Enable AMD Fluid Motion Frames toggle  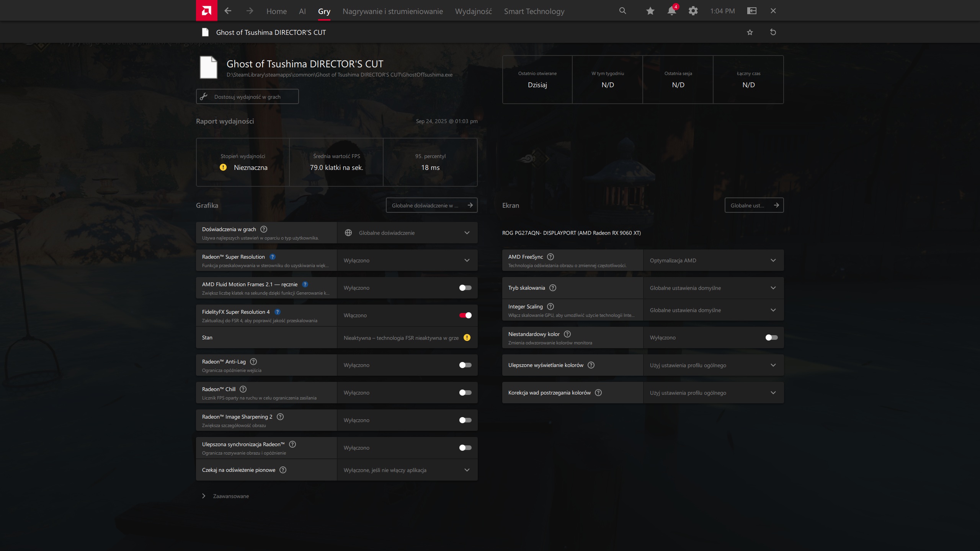point(465,288)
